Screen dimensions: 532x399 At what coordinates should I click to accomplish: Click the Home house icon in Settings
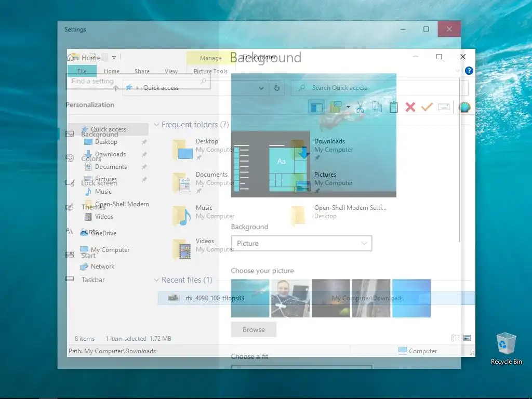(71, 57)
